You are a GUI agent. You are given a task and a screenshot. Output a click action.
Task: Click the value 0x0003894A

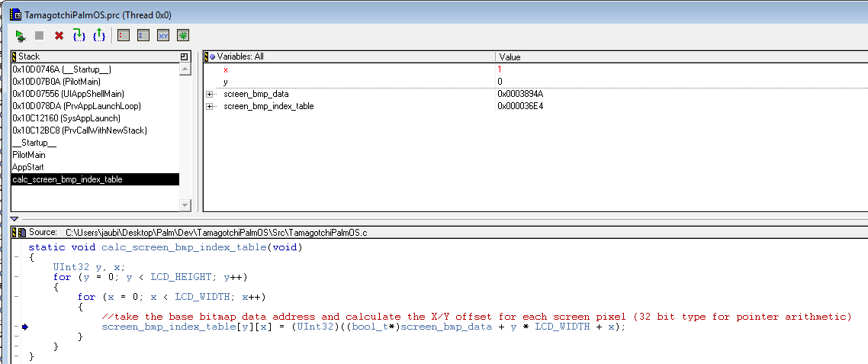[x=520, y=94]
